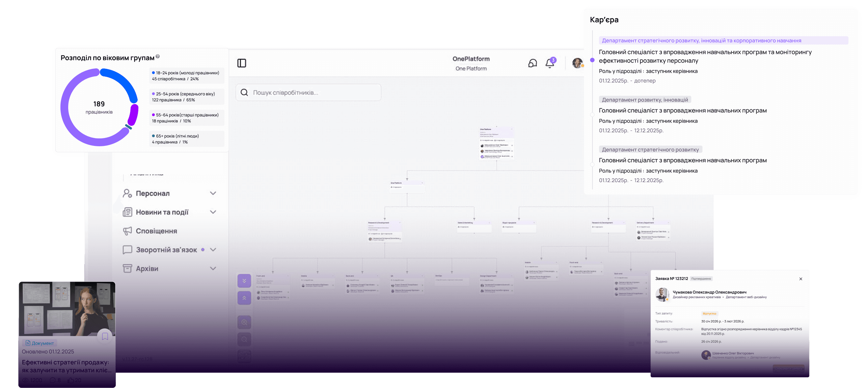868x388 pixels.
Task: Select legend row 25–54 років (середнього віку)
Action: point(187,97)
